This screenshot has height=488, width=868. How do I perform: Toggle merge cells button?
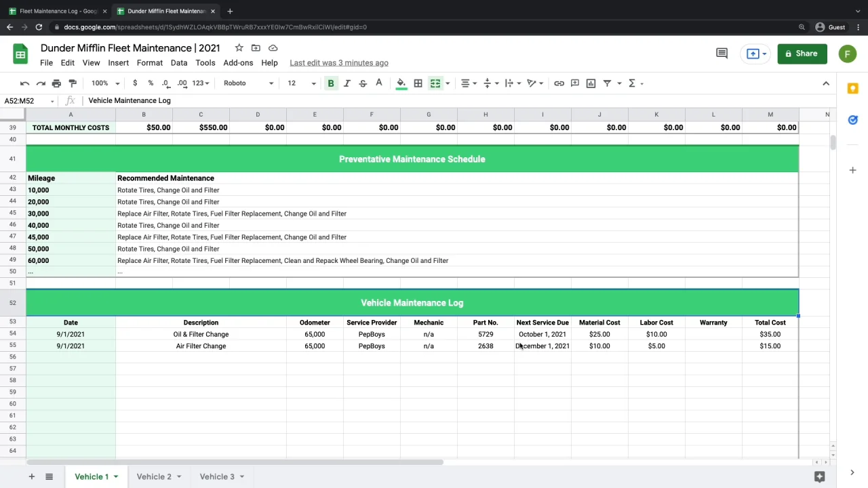(x=435, y=83)
